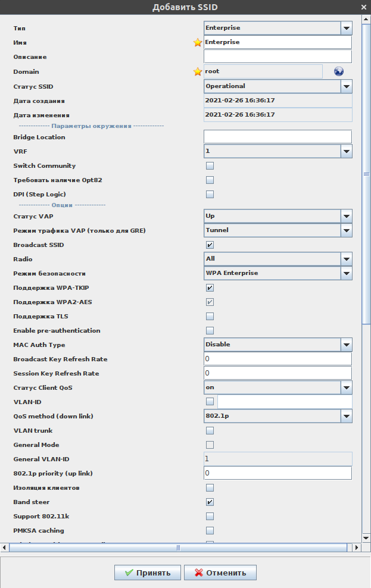This screenshot has width=371, height=588.
Task: Click the horizontal scrollbar right arrow
Action: pyautogui.click(x=357, y=548)
